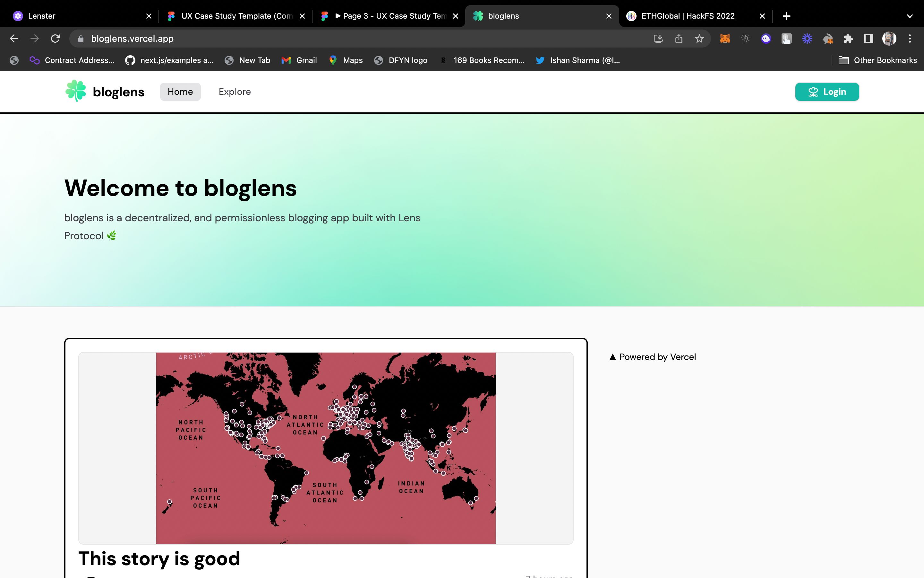The image size is (924, 578).
Task: Open 'This story is good' post title
Action: tap(159, 559)
